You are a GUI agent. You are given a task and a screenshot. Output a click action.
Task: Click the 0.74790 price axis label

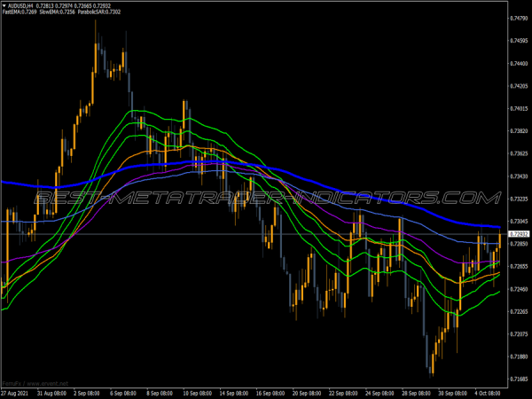click(519, 19)
